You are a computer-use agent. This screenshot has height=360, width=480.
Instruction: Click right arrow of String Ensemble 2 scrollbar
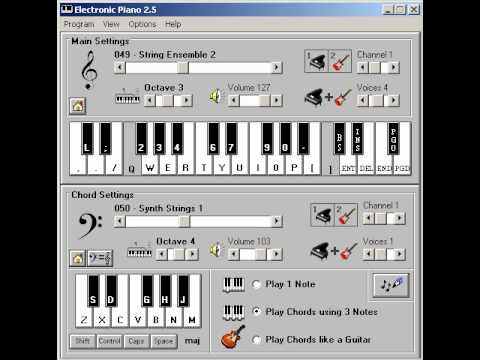[x=276, y=68]
